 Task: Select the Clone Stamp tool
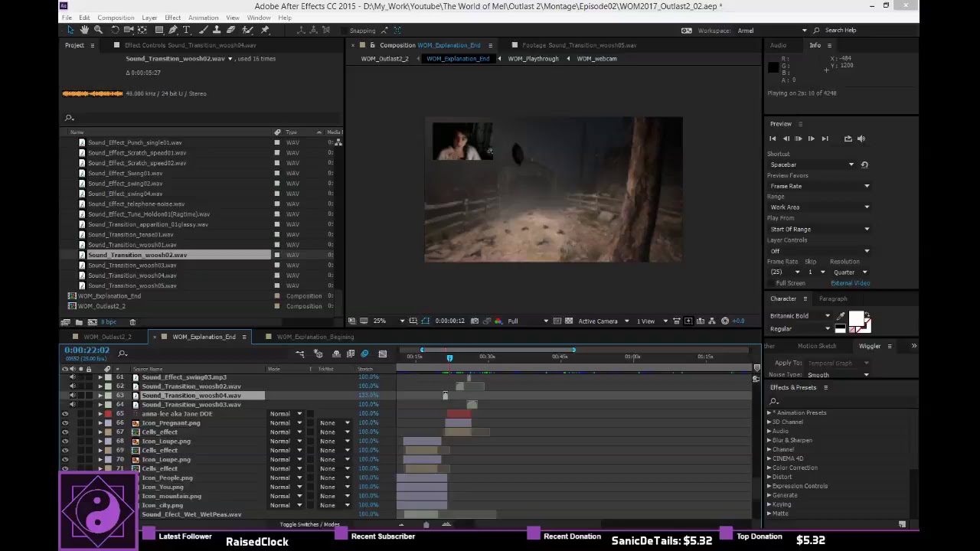tap(217, 30)
